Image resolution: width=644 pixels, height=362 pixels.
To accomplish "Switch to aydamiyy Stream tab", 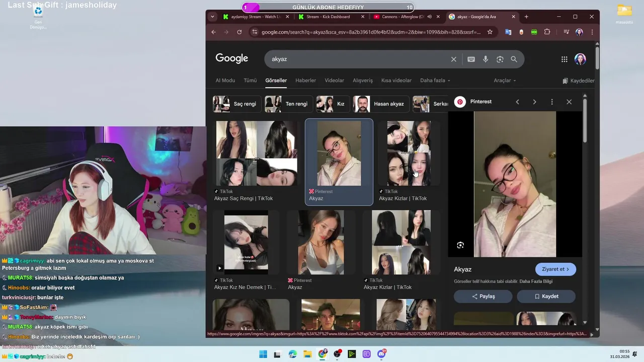I will pos(256,17).
